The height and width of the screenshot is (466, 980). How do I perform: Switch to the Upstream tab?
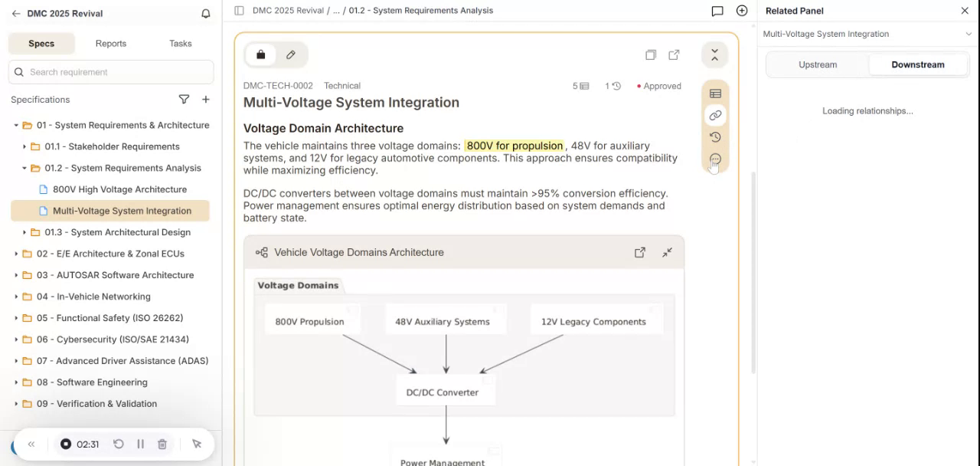pos(817,64)
